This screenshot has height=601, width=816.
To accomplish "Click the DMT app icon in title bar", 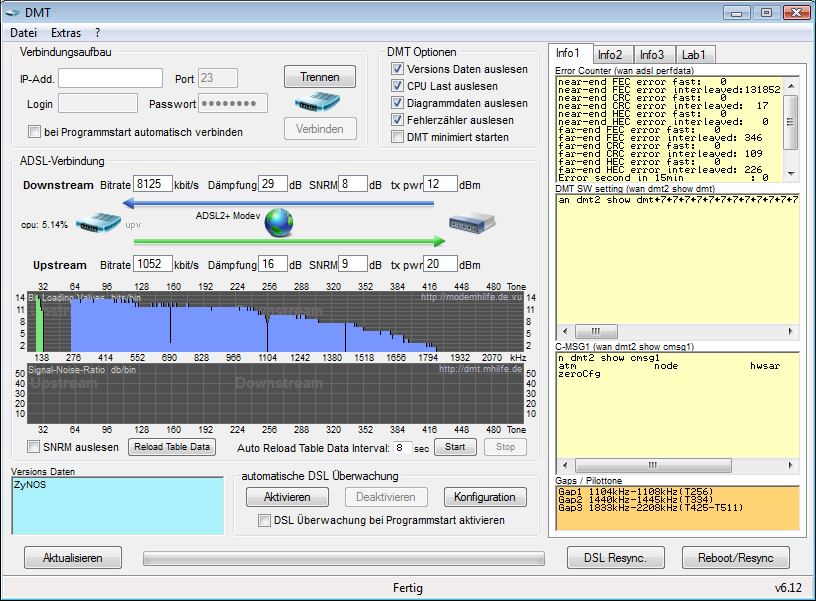I will point(14,12).
